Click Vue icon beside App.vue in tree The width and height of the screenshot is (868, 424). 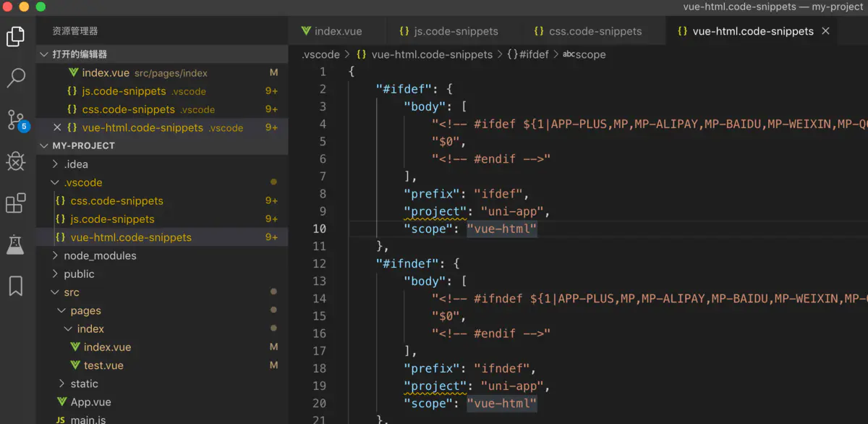pos(62,402)
